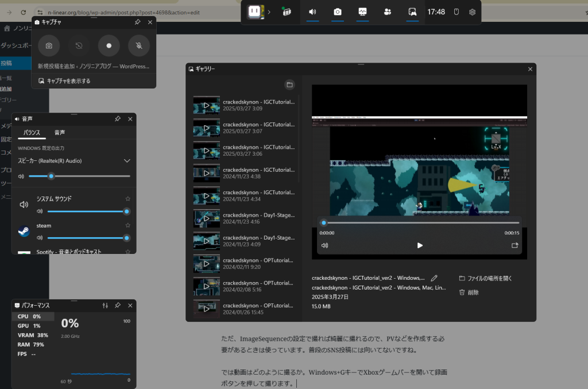
Task: Select the clip dated 2024/11/23 4:38
Action: [245, 174]
